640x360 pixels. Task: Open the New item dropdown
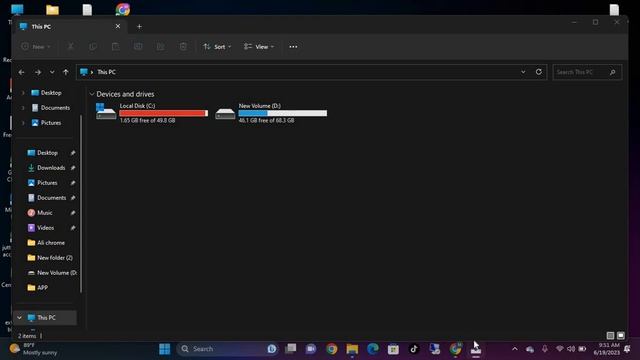(36, 47)
